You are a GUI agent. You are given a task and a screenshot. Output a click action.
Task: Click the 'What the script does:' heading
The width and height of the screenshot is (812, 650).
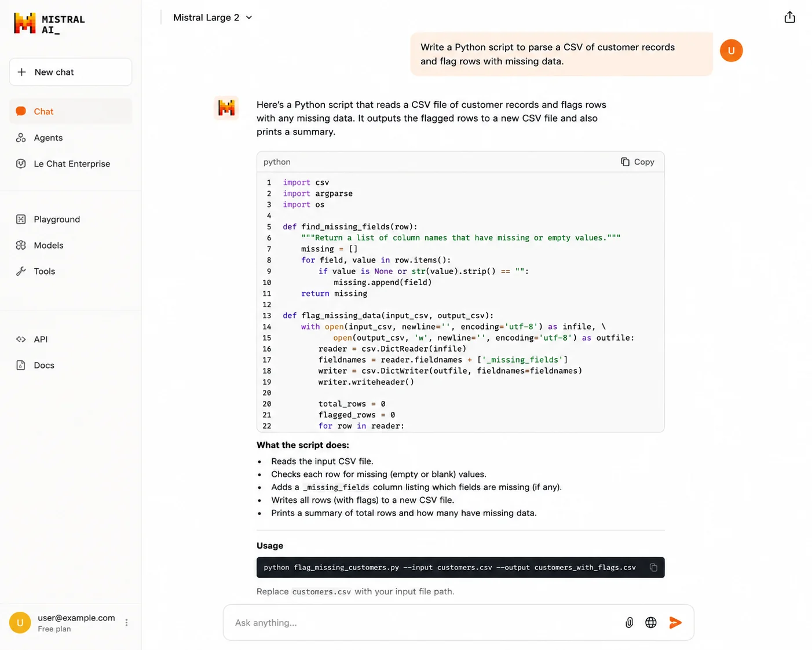pos(303,445)
